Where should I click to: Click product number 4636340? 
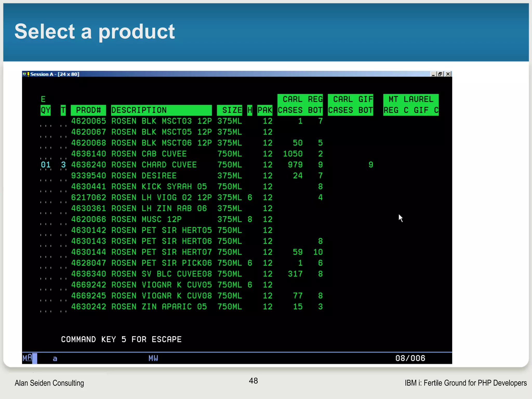(89, 274)
